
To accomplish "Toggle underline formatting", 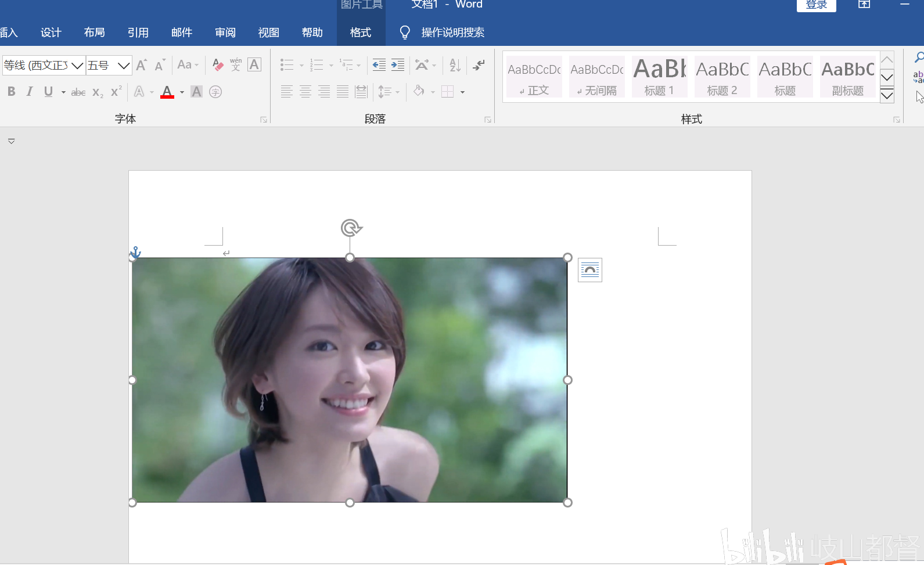I will 48,92.
